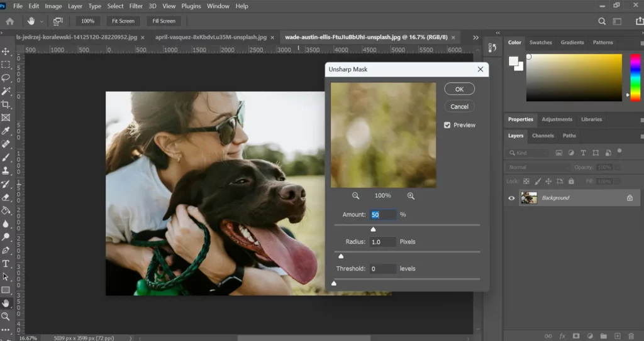Select the Eyedropper tool
The image size is (644, 341).
[x=6, y=131]
